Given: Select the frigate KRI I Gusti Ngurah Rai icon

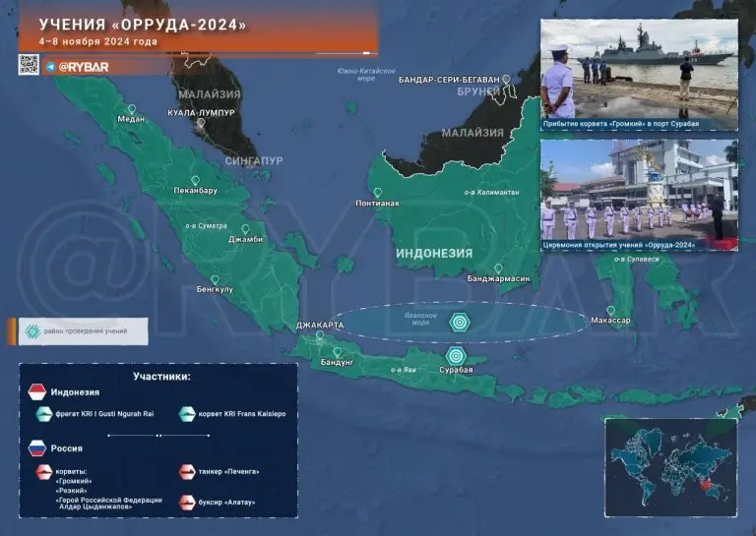Looking at the screenshot, I should click(45, 415).
